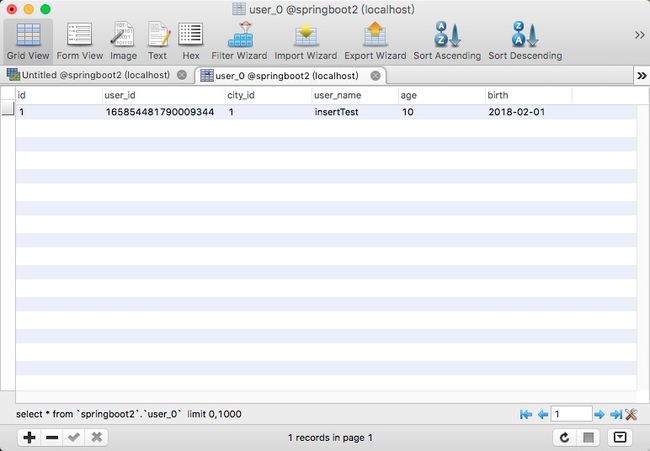
Task: Sort Descending by selected column
Action: (x=525, y=41)
